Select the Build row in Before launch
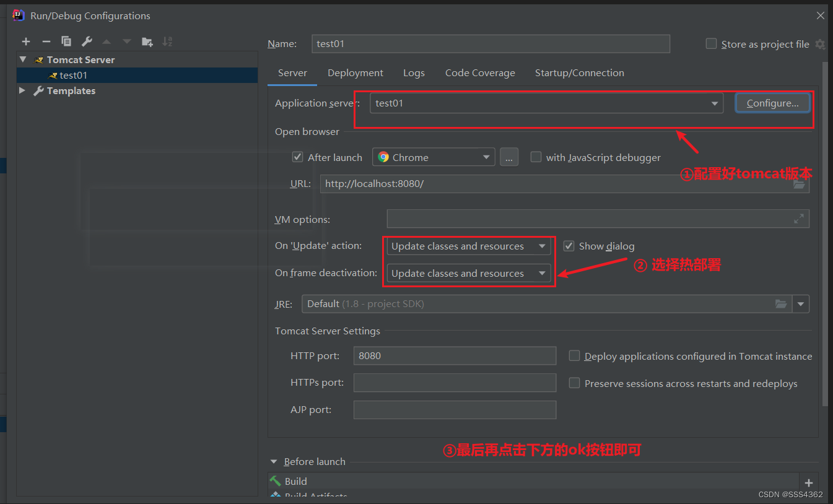 pyautogui.click(x=534, y=481)
